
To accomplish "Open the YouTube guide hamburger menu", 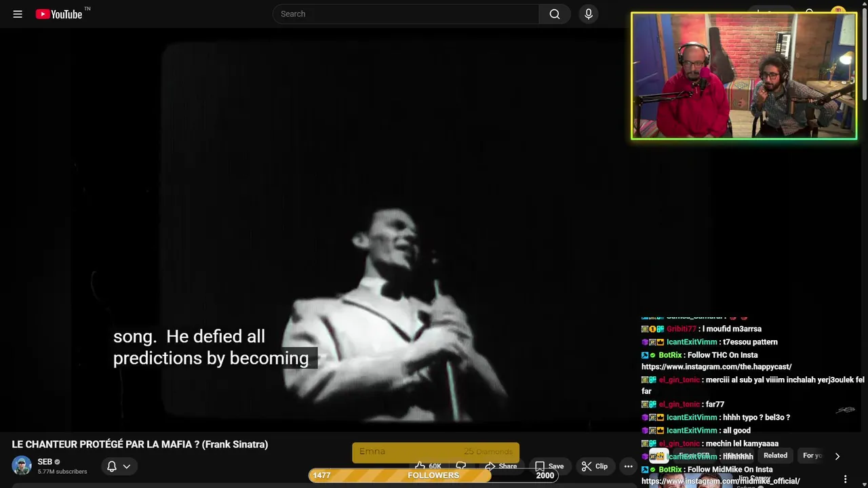I will click(x=18, y=14).
